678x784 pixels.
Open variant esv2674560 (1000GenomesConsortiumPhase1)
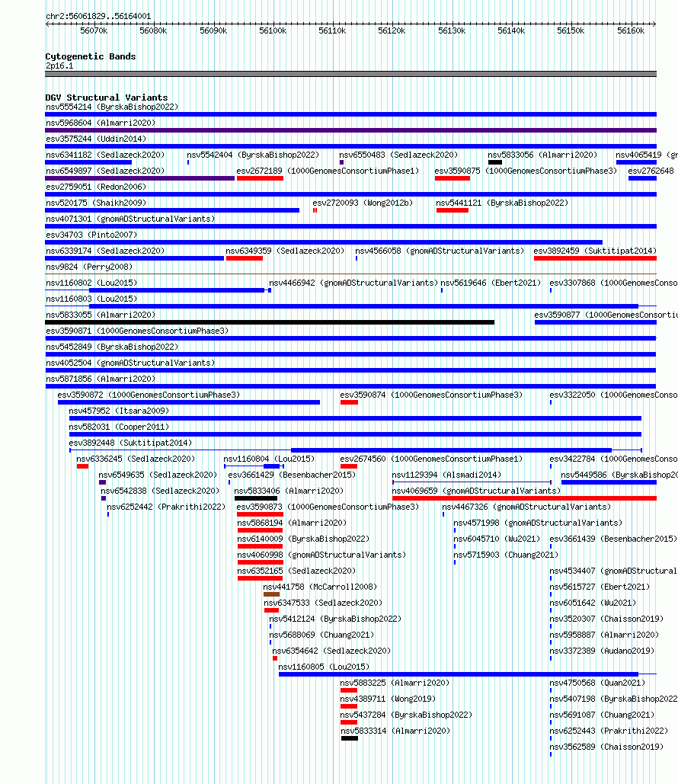click(431, 459)
